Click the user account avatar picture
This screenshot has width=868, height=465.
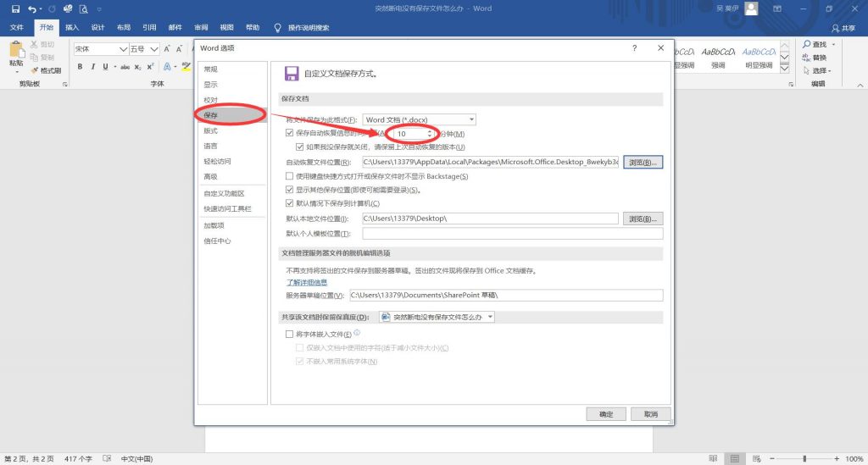pos(751,8)
